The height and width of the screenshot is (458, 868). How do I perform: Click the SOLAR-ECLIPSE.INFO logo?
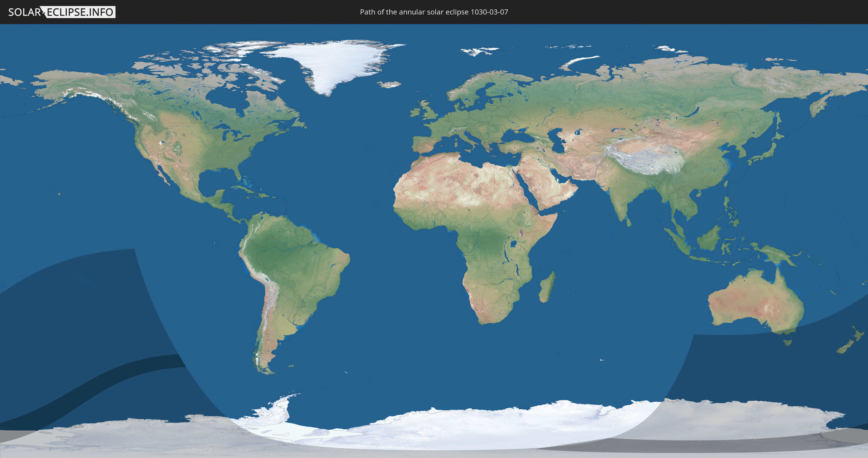[x=62, y=12]
